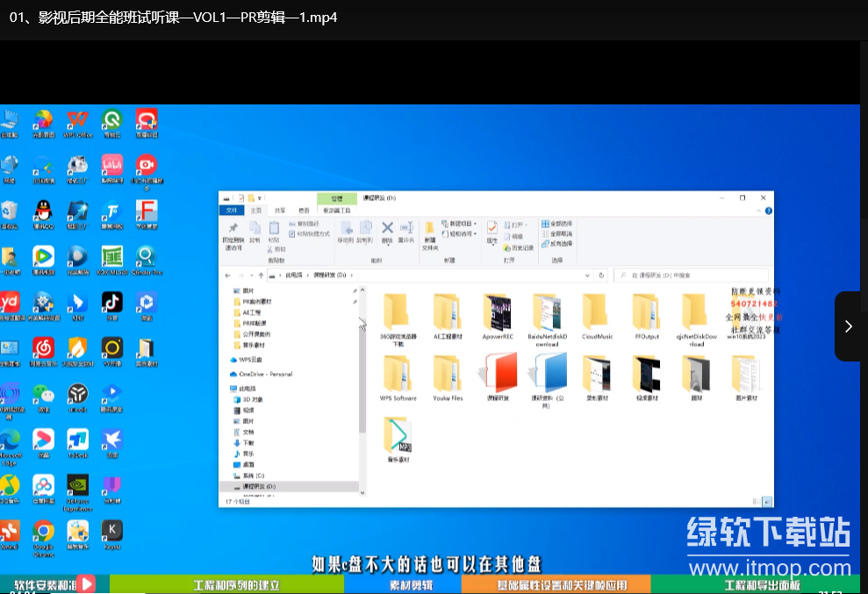Open the Xmind desktop shortcut
Viewport: 868px width, 594px height.
click(10, 534)
